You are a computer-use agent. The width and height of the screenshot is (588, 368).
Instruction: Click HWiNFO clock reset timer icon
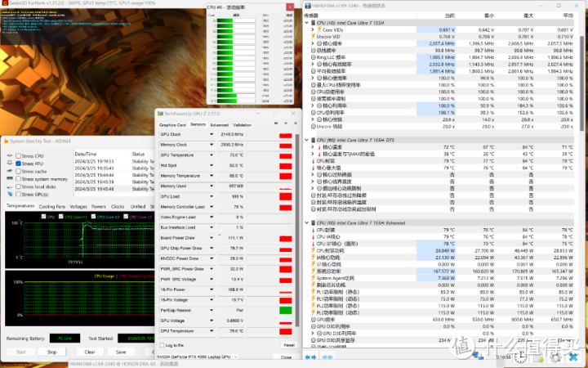click(x=520, y=357)
